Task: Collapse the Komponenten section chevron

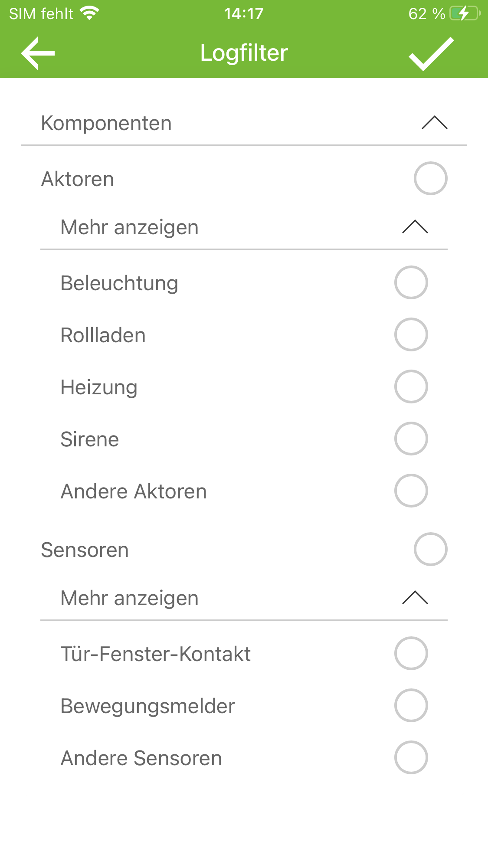Action: pos(434,123)
